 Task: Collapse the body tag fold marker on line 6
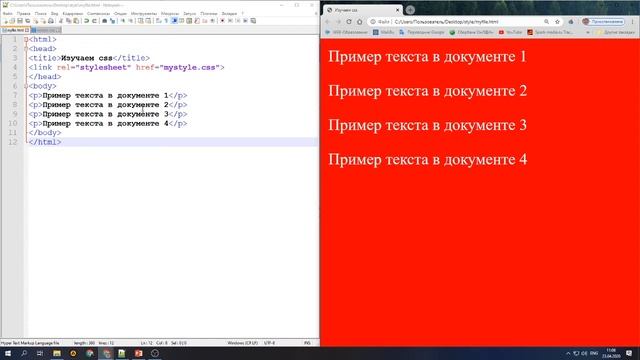click(26, 86)
